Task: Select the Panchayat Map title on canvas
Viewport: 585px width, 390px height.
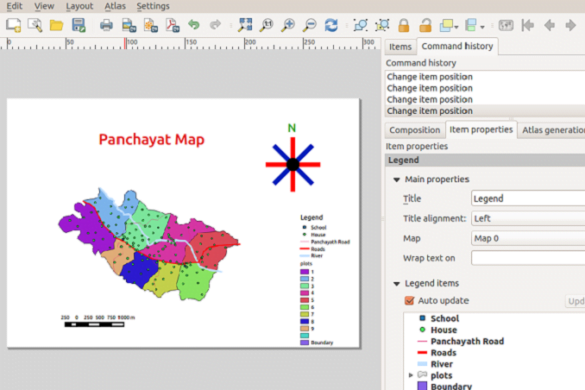Action: click(151, 140)
